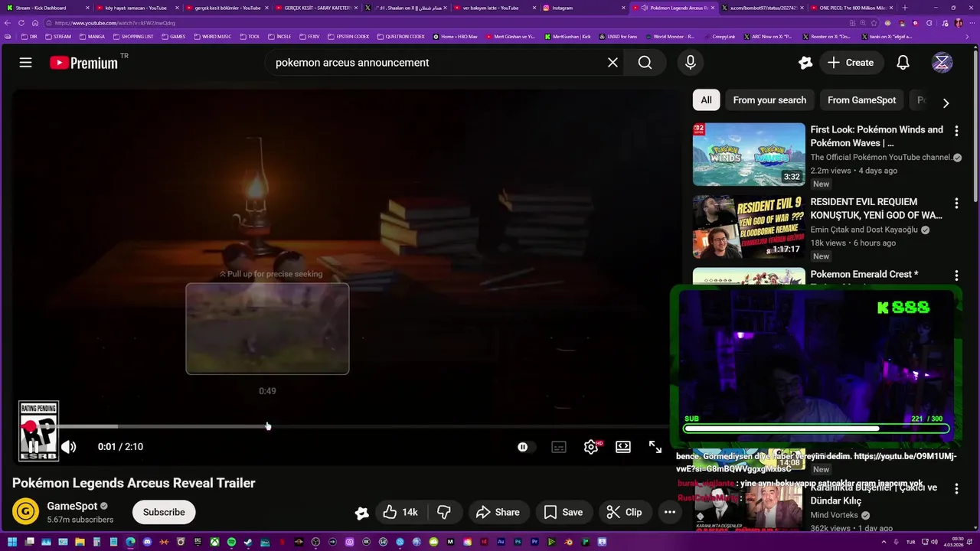
Task: Open the notifications bell
Action: tap(903, 63)
